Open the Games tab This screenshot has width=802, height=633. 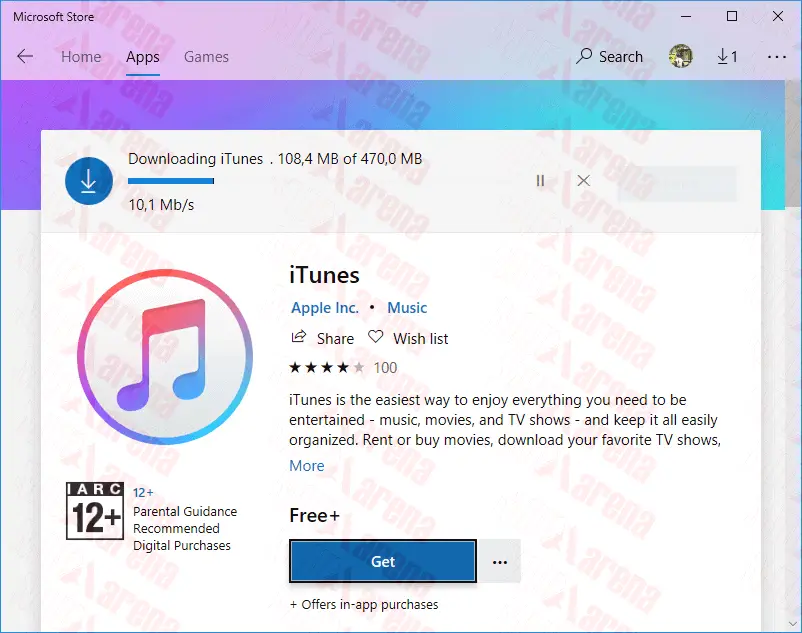[206, 57]
